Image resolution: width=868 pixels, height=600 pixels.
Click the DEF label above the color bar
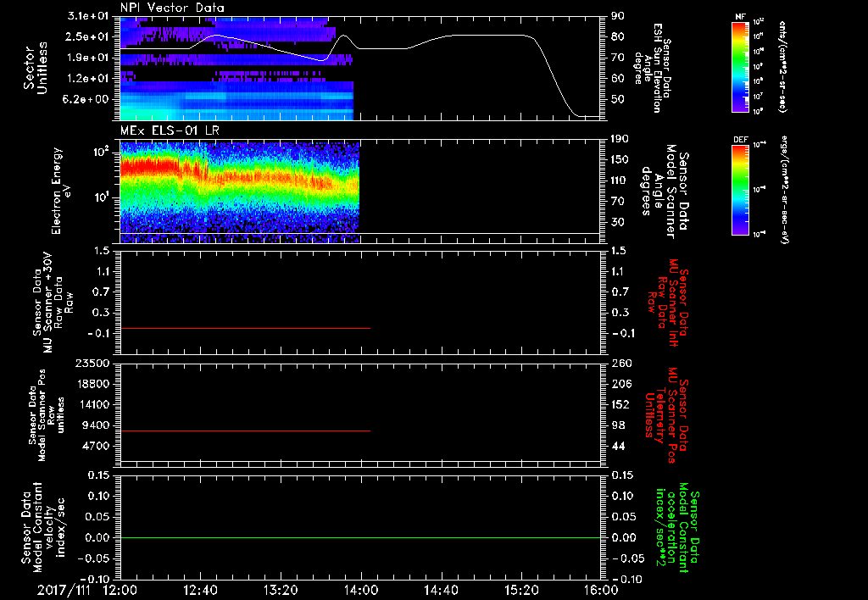tap(741, 140)
